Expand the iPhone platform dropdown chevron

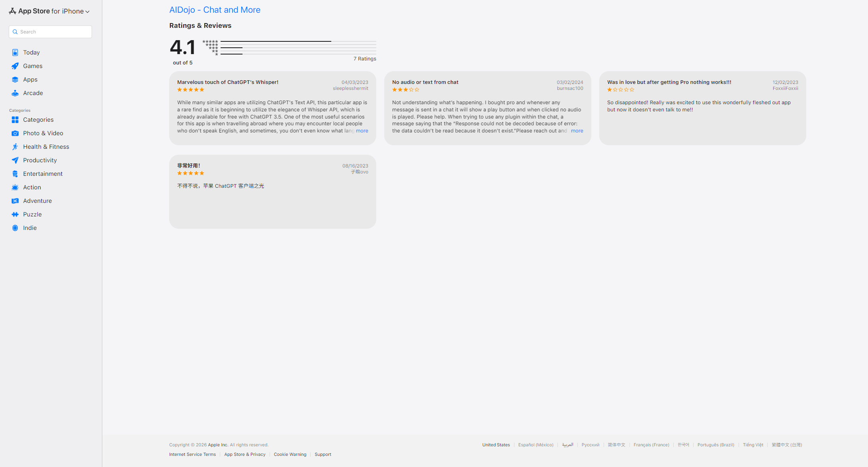click(x=88, y=12)
